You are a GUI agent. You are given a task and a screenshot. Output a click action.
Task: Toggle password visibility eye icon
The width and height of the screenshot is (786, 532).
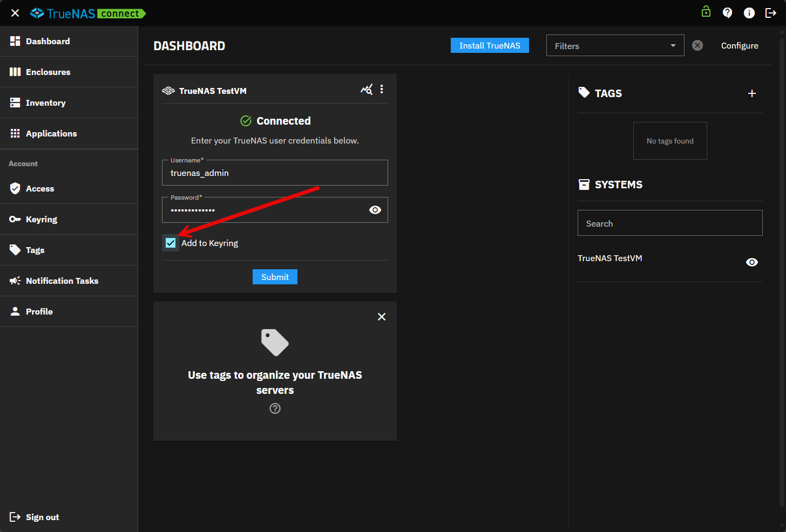coord(375,210)
